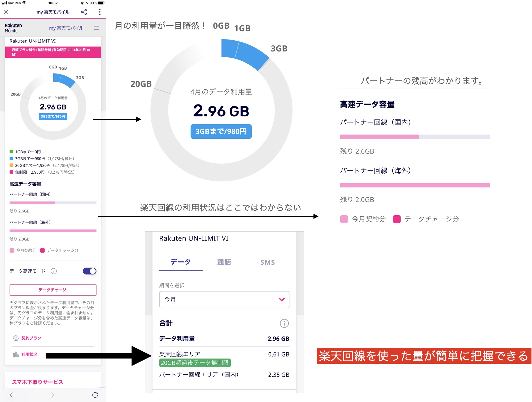Switch to the 通話 tab
Screen dimensions: 532x402
pos(224,262)
